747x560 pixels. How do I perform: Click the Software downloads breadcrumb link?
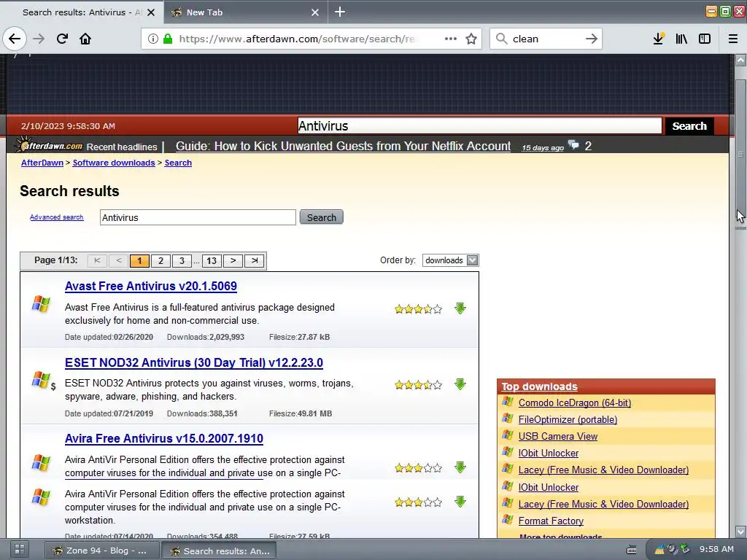tap(114, 163)
